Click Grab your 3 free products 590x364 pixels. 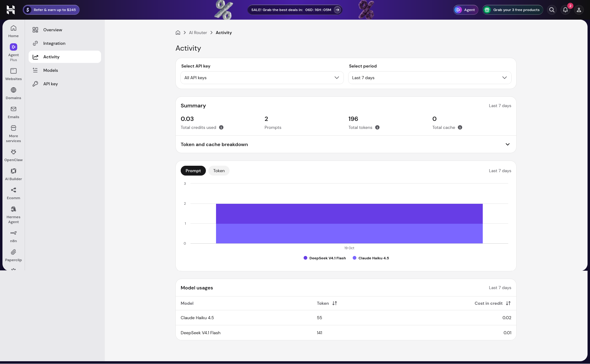(513, 10)
